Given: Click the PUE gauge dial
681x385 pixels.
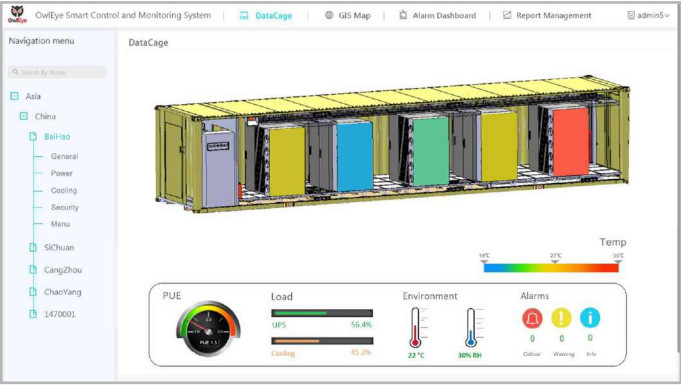Looking at the screenshot, I should click(x=208, y=329).
